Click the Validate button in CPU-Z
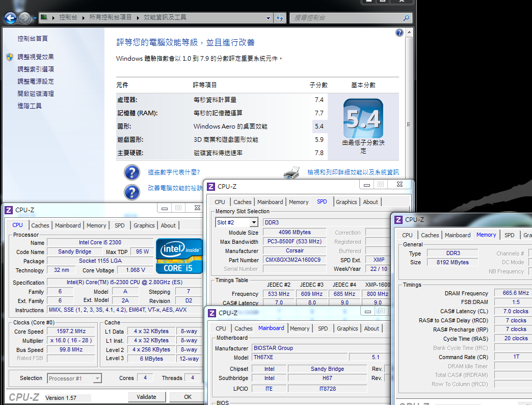 pyautogui.click(x=147, y=397)
